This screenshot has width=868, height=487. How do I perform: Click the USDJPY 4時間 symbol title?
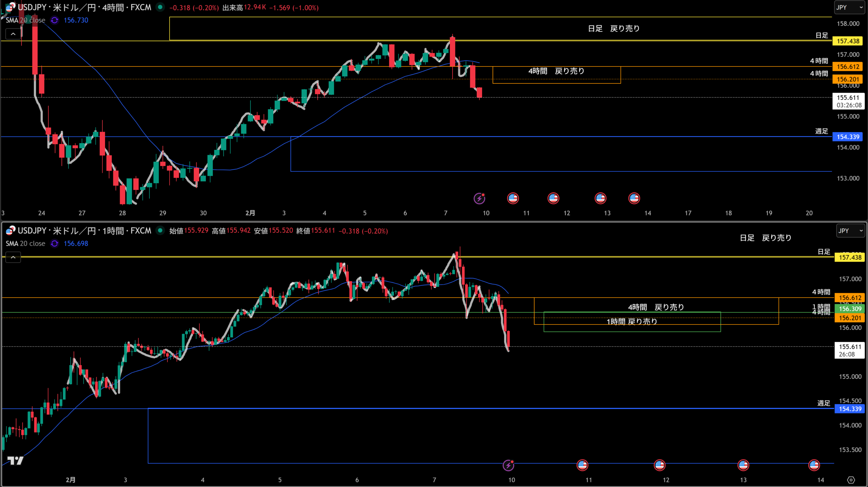84,7
